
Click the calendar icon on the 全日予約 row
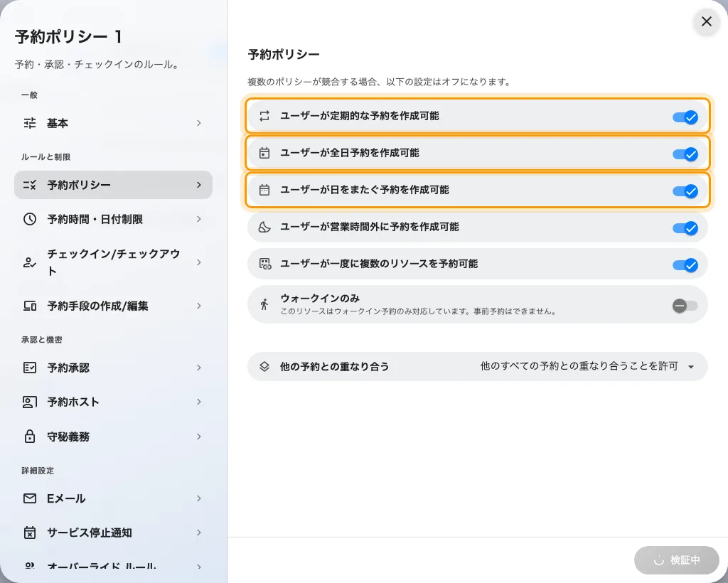[264, 153]
